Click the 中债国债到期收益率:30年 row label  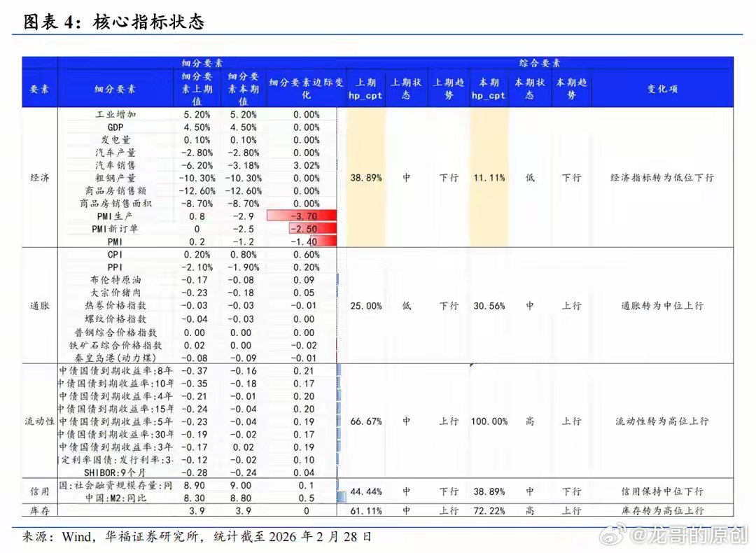click(x=115, y=435)
